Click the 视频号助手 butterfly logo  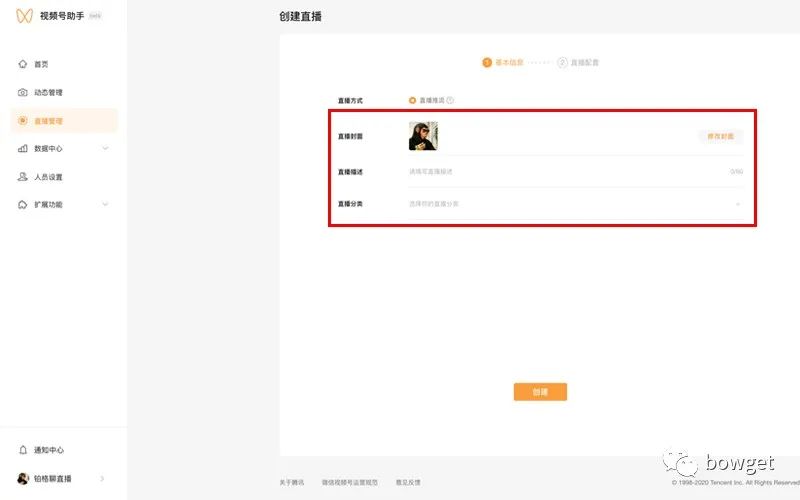[x=25, y=17]
